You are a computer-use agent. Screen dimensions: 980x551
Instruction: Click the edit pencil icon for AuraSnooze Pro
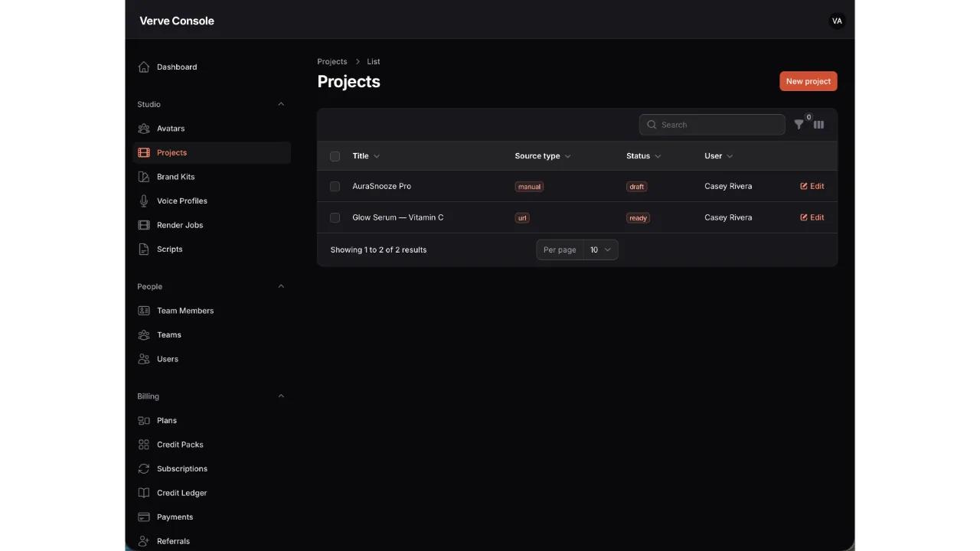click(804, 186)
